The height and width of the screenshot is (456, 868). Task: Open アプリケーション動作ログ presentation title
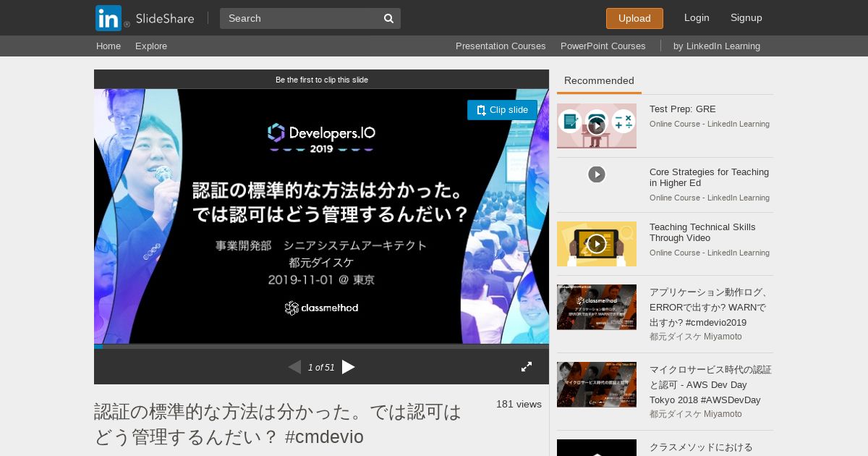pyautogui.click(x=709, y=308)
